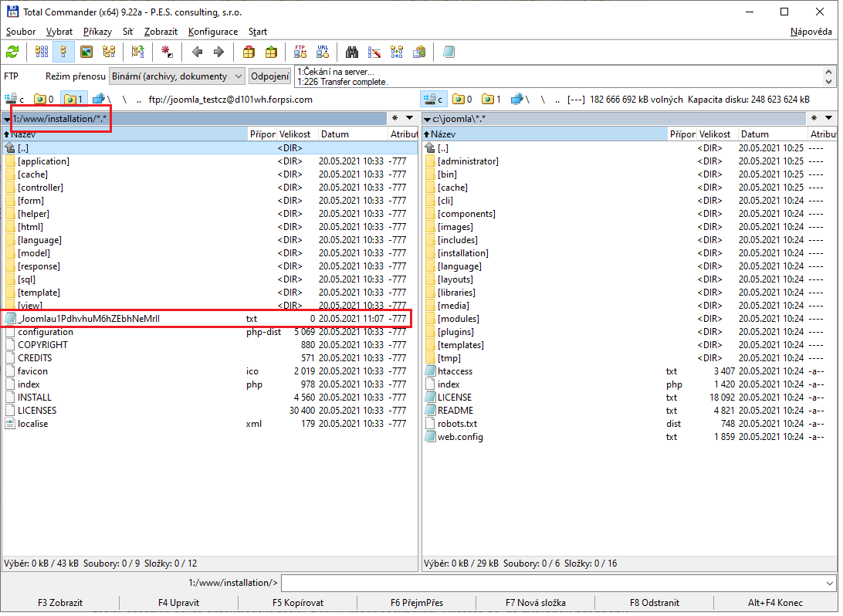Open left panel directory history arrow

[410, 118]
